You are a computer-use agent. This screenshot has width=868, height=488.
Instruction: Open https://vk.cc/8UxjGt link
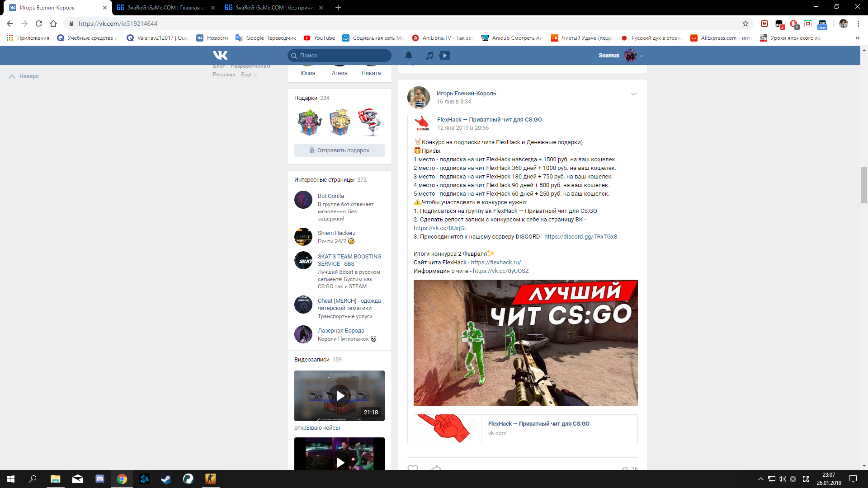439,228
